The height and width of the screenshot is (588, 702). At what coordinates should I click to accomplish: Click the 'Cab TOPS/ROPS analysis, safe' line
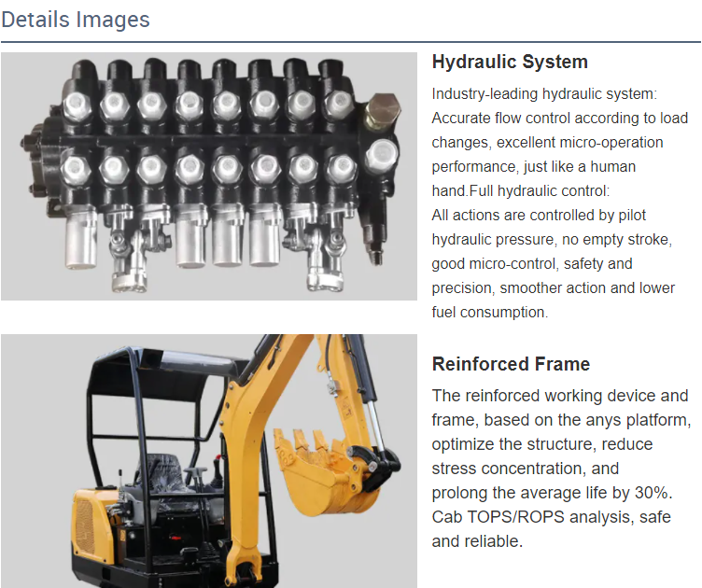551,517
